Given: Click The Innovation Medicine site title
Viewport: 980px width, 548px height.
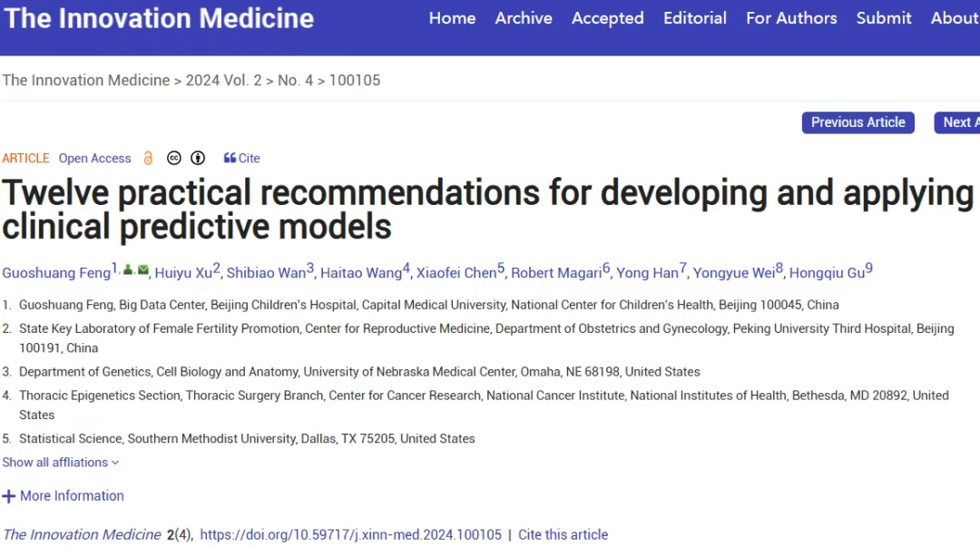Looking at the screenshot, I should tap(159, 18).
